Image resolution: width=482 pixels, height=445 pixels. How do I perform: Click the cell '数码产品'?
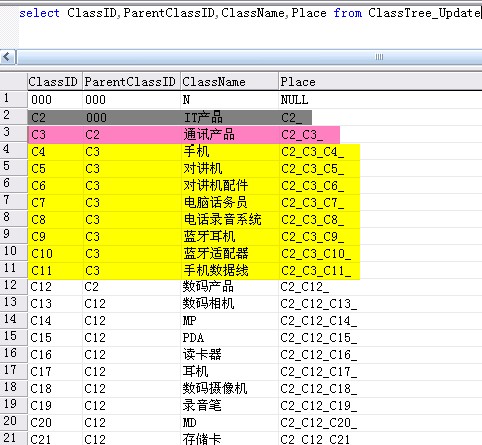click(x=208, y=287)
